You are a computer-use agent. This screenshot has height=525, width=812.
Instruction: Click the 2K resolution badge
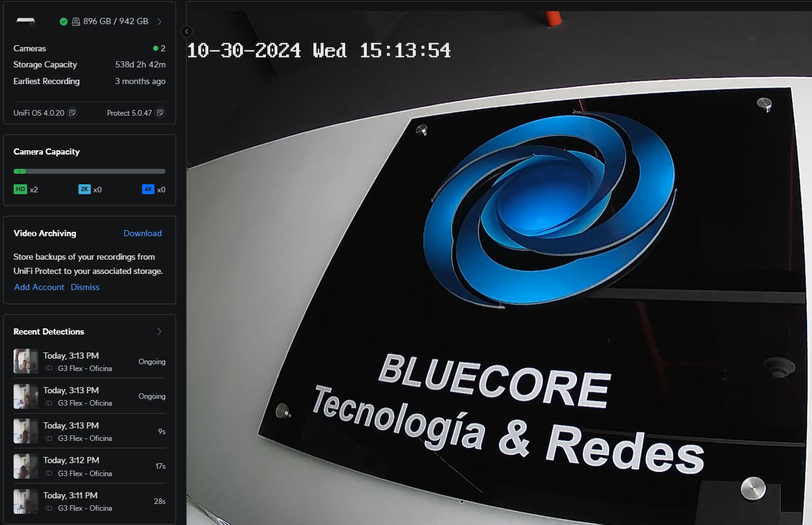(85, 189)
